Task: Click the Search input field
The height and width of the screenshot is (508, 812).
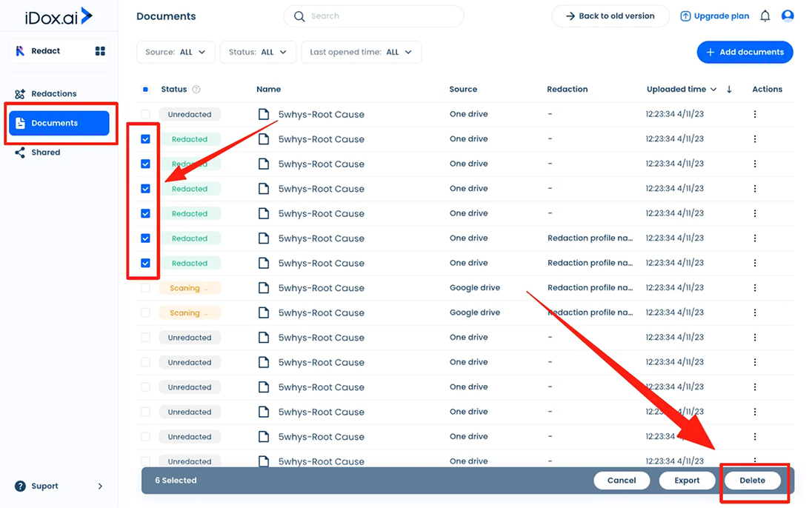Action: [x=373, y=16]
